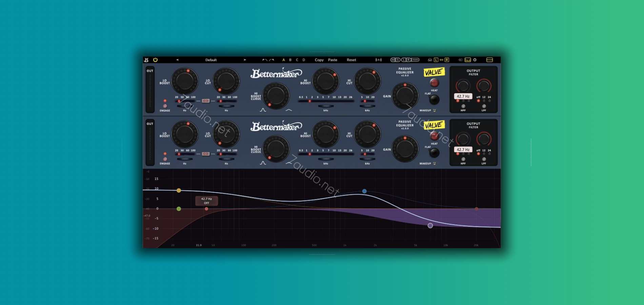This screenshot has height=305, width=644.
Task: Toggle the bottom unit ENGAGE button
Action: (165, 159)
